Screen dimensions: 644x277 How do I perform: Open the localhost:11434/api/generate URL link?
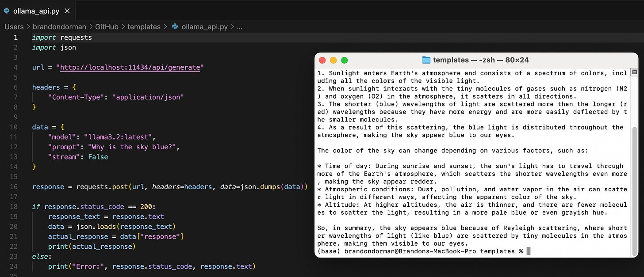pyautogui.click(x=130, y=68)
